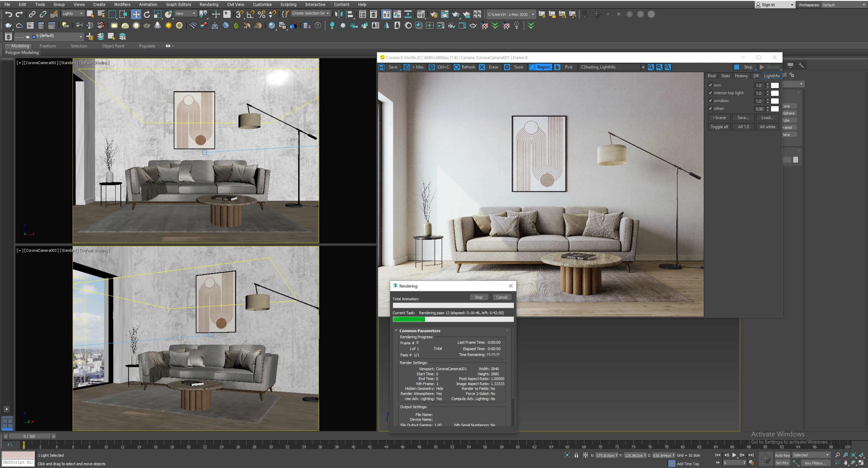Open the Modifiers menu

[x=122, y=4]
